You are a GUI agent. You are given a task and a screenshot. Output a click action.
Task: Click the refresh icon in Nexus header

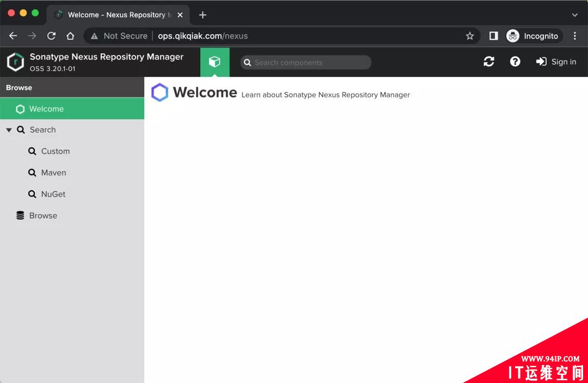click(488, 62)
